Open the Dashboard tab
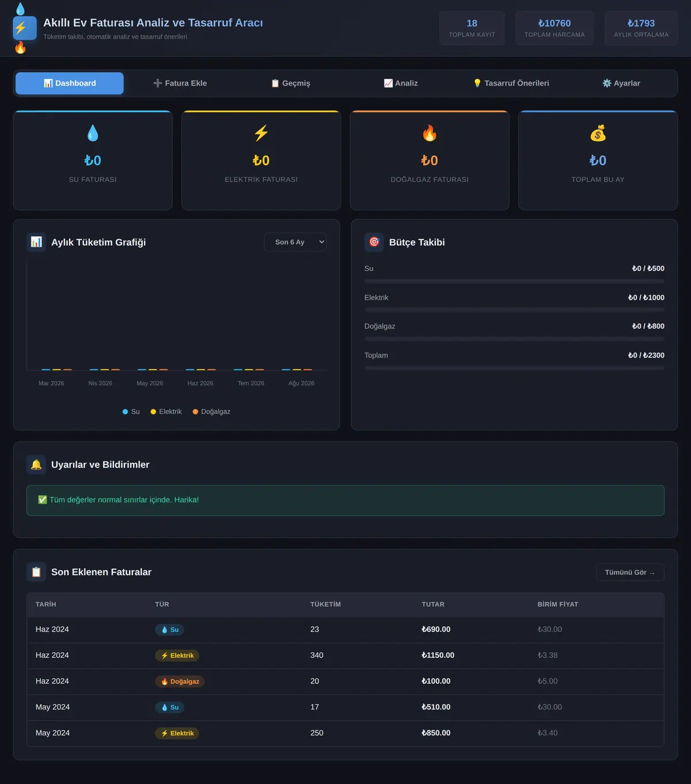 point(70,83)
